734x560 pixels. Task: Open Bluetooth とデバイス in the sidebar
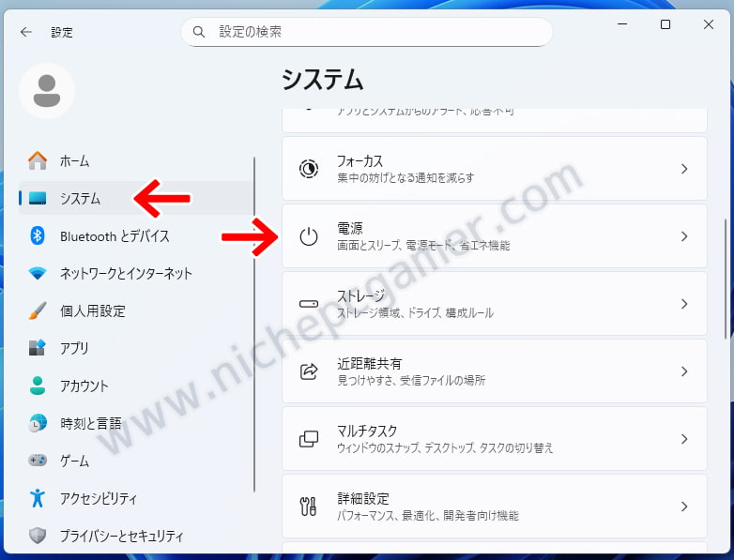tap(114, 236)
